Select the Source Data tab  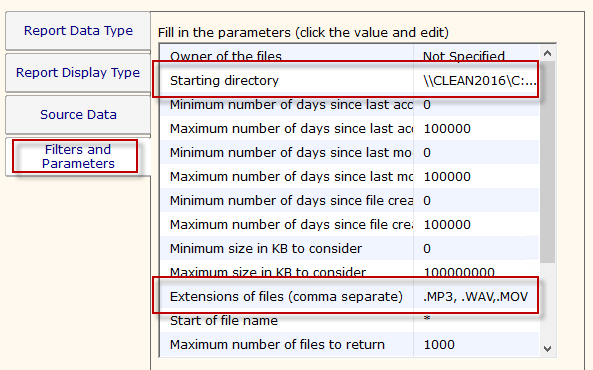(x=78, y=115)
